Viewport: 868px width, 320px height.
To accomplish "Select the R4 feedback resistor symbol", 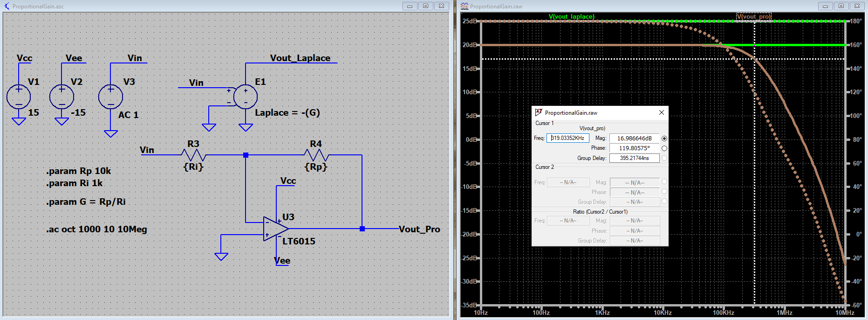I will pos(316,155).
